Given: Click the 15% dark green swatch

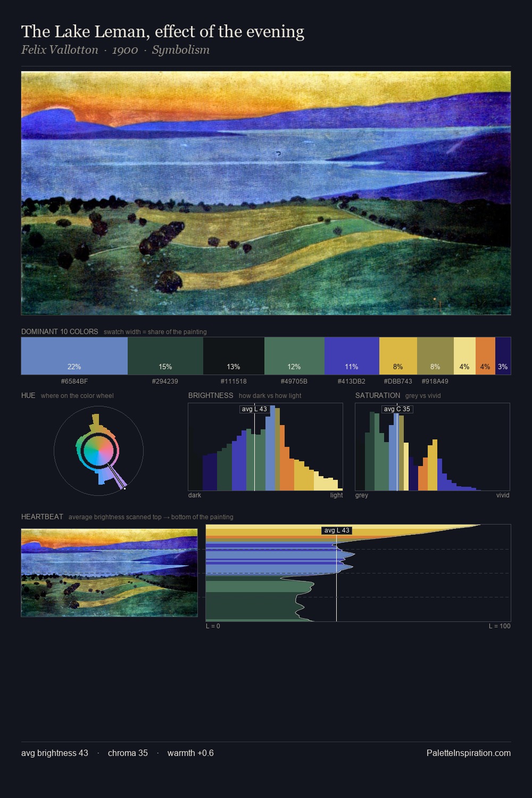Looking at the screenshot, I should click(165, 356).
